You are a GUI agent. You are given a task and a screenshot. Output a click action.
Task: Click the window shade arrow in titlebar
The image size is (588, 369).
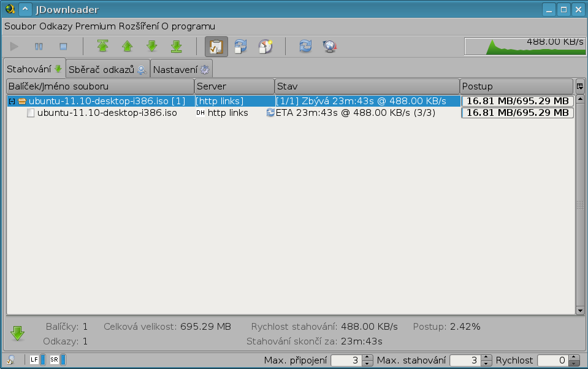(25, 9)
